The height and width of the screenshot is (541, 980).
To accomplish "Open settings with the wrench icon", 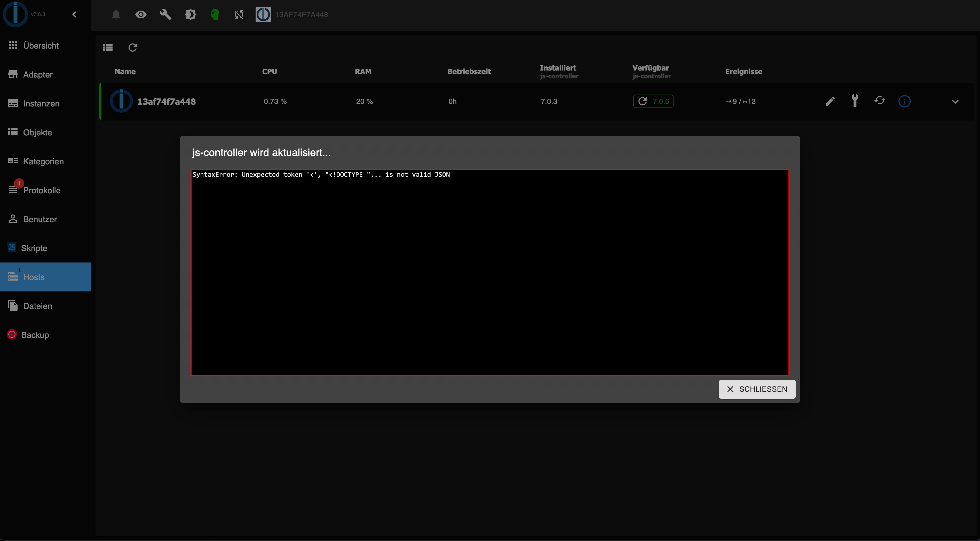I will click(165, 14).
